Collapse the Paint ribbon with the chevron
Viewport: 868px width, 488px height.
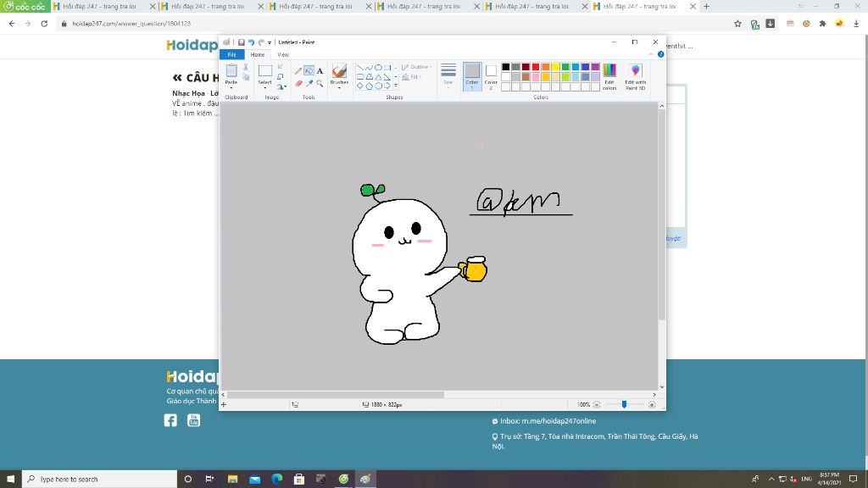[651, 54]
